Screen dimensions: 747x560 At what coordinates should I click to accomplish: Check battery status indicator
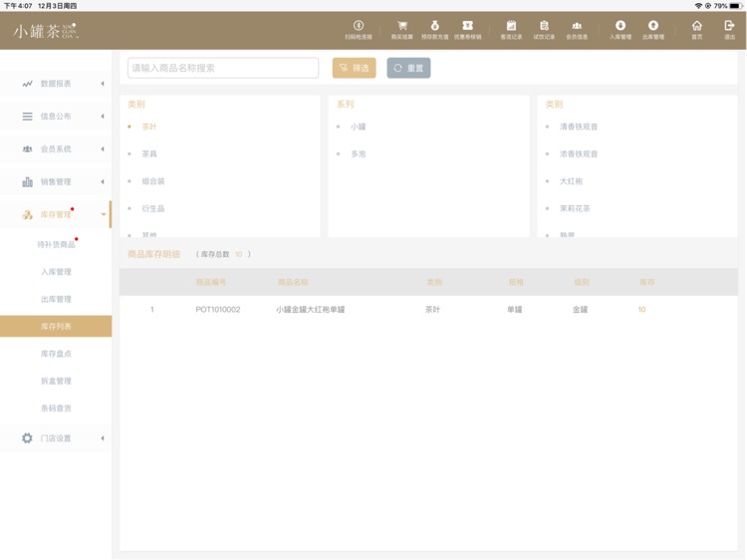coord(736,6)
